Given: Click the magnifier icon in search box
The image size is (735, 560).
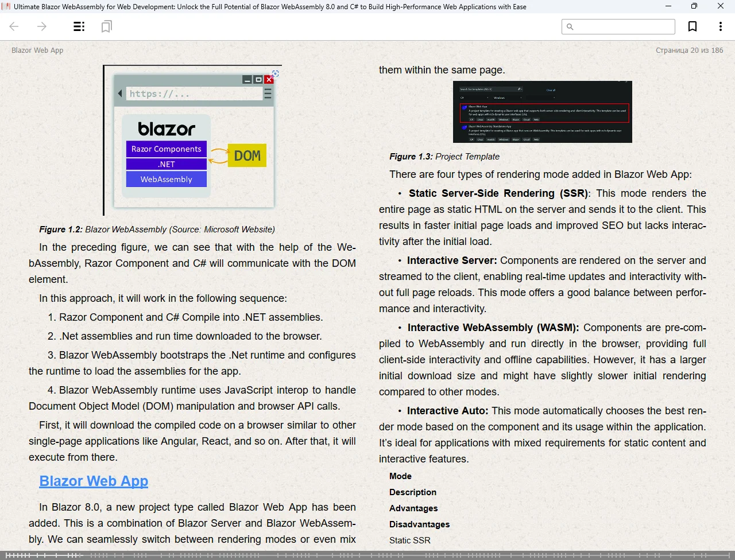Looking at the screenshot, I should (x=570, y=26).
